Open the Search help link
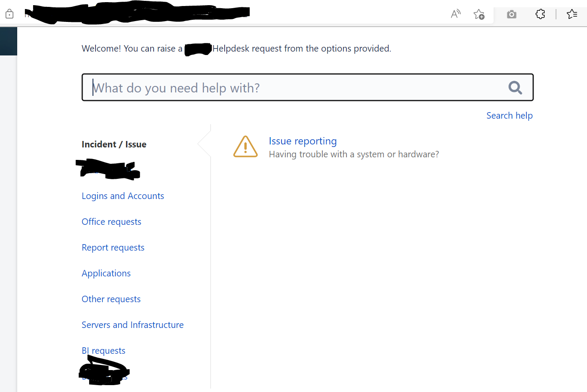587x392 pixels. (x=510, y=116)
